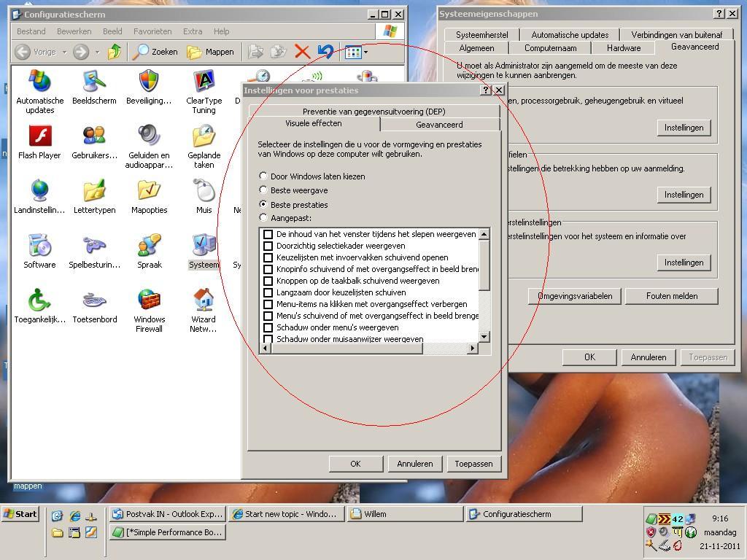747x560 pixels.
Task: Open ClearType Tuning control panel item
Action: [x=204, y=82]
